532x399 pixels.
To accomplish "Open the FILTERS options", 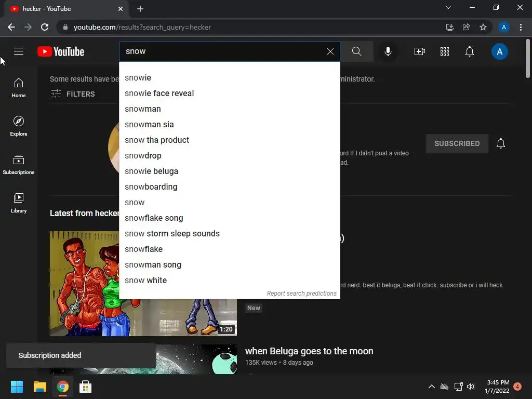I will [73, 94].
